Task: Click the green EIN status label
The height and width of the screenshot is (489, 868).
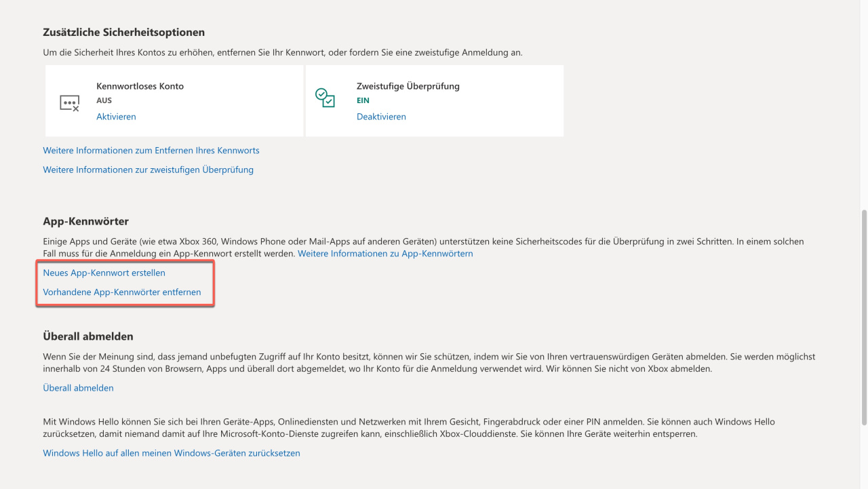Action: tap(363, 100)
